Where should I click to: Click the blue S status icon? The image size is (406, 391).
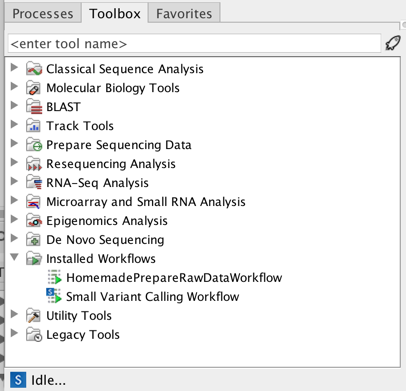(x=18, y=380)
